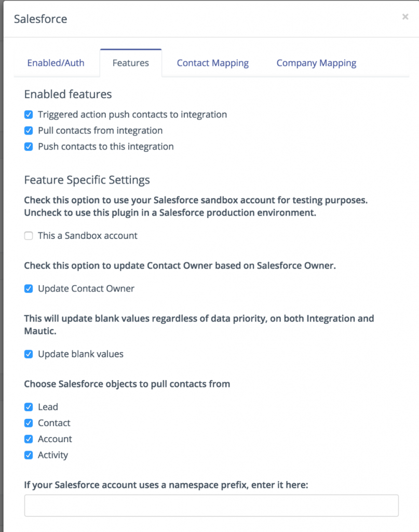419x532 pixels.
Task: Click the 'This a Sandbox account' label text
Action: (88, 236)
